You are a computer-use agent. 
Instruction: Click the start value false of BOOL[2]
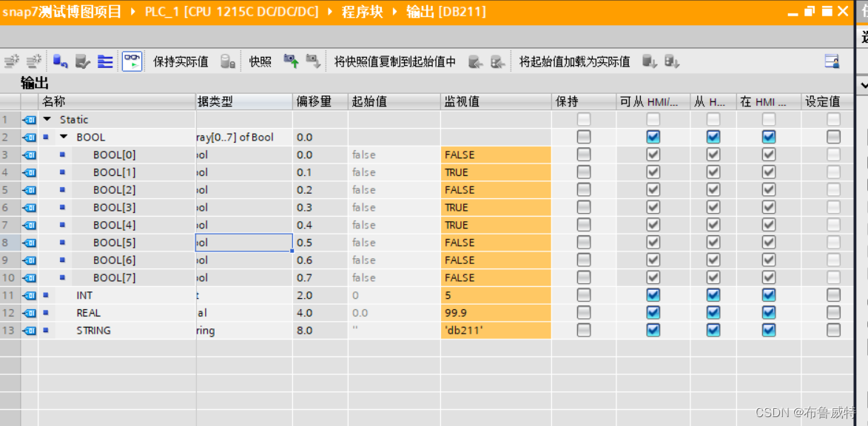pos(394,190)
